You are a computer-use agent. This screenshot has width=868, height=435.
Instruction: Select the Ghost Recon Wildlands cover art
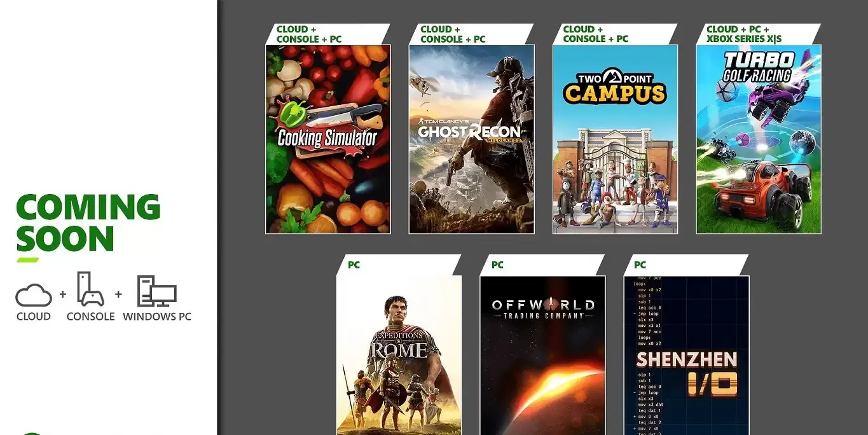click(x=471, y=139)
